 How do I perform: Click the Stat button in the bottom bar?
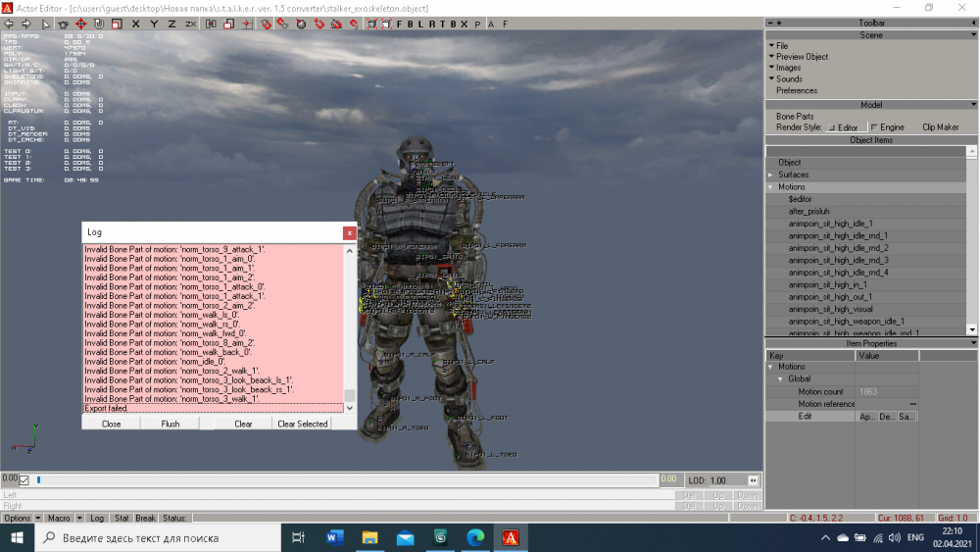pos(122,519)
